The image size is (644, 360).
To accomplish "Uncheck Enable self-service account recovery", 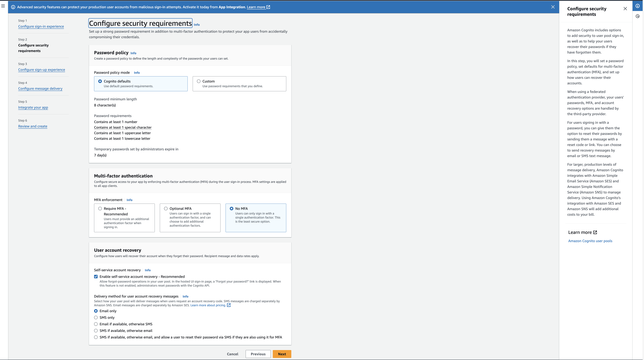I will tap(96, 277).
